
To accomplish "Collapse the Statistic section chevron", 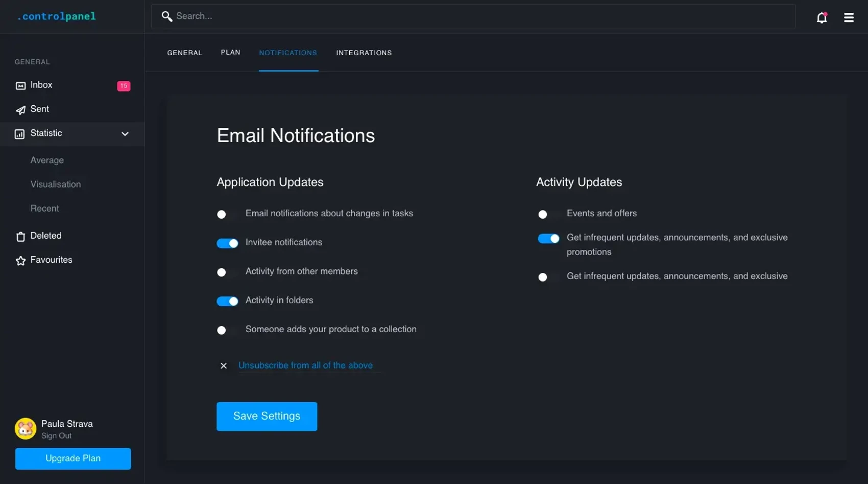I will click(x=125, y=134).
